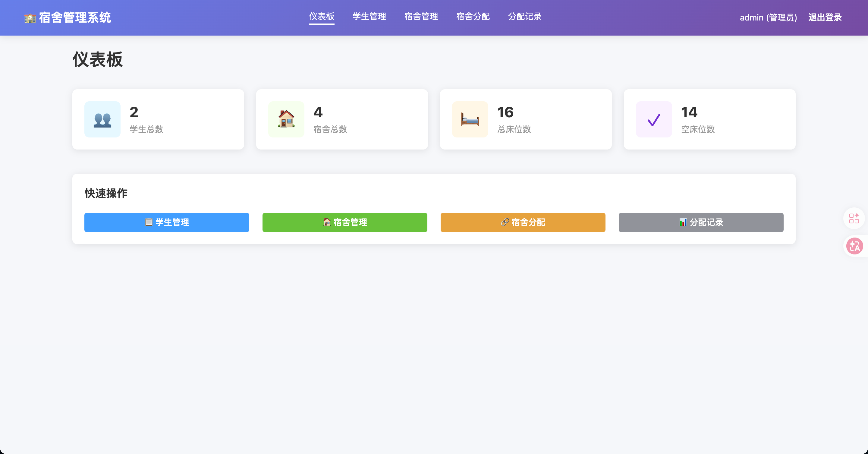Open the 仪表板 navigation tab
The width and height of the screenshot is (868, 454).
tap(322, 17)
